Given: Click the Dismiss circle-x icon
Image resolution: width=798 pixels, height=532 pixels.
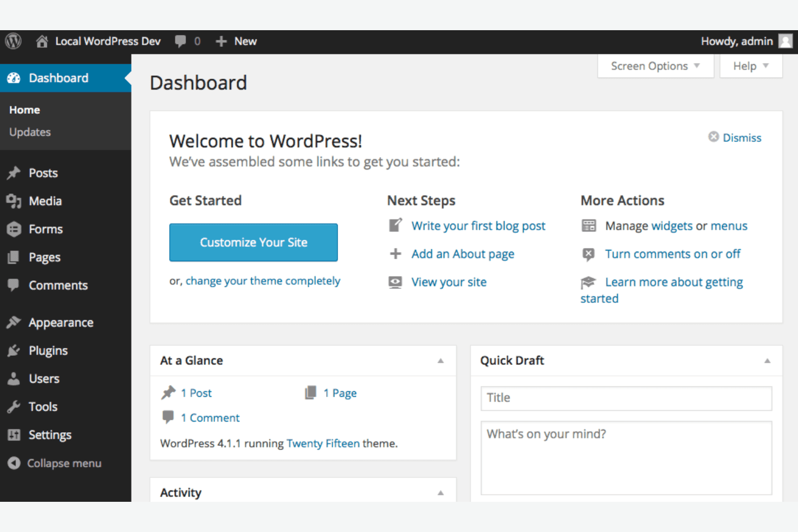Looking at the screenshot, I should pos(713,137).
